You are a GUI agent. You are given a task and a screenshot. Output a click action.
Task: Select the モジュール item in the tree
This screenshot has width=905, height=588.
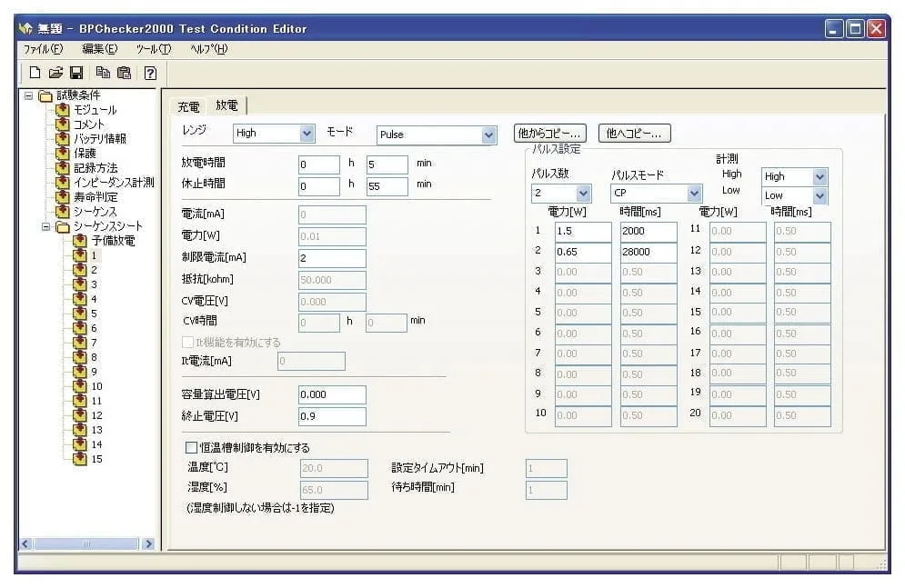click(95, 110)
